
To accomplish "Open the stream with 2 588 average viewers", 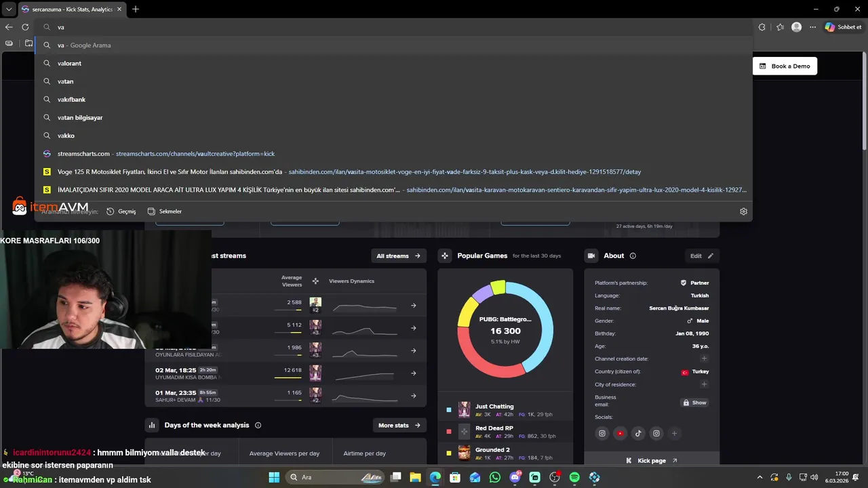I will click(x=413, y=306).
